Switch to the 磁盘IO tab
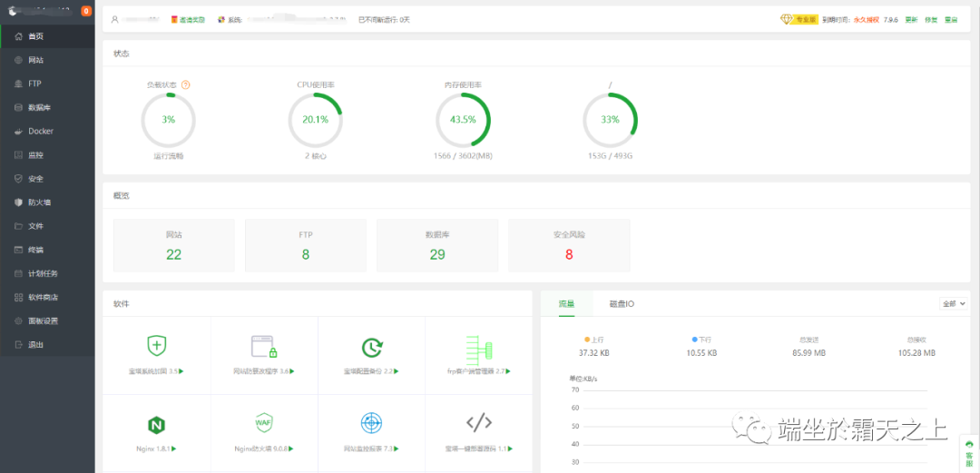Viewport: 980px width, 473px height. pos(622,303)
